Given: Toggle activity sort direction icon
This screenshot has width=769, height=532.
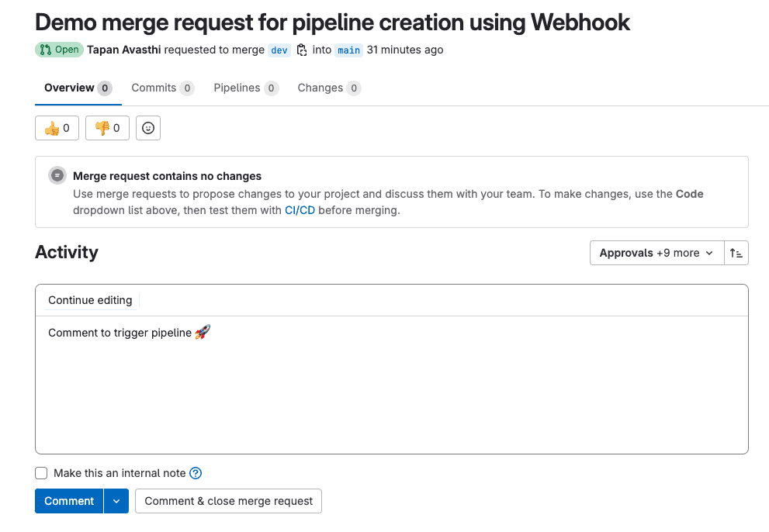Looking at the screenshot, I should pos(736,253).
